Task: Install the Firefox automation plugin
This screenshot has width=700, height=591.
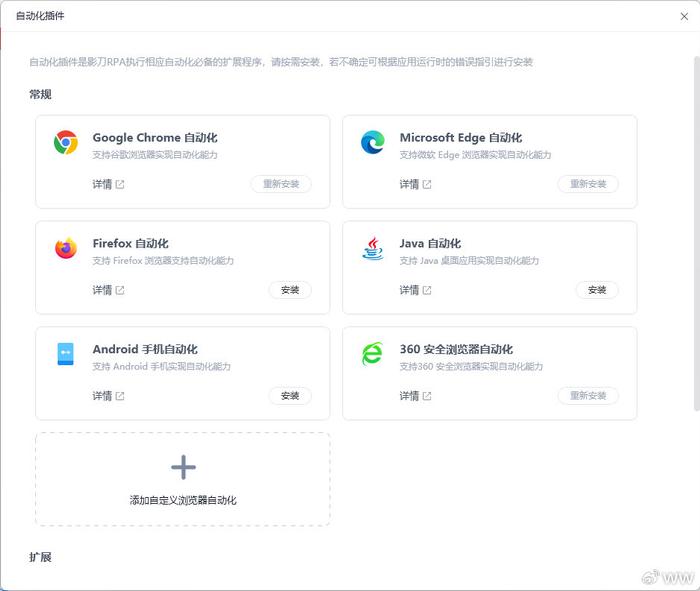Action: 290,290
